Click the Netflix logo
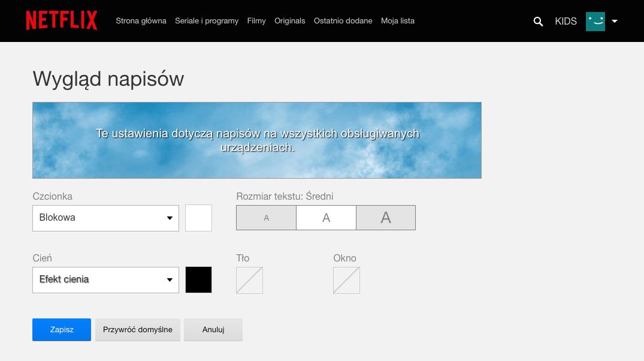644x361 pixels. (x=62, y=20)
